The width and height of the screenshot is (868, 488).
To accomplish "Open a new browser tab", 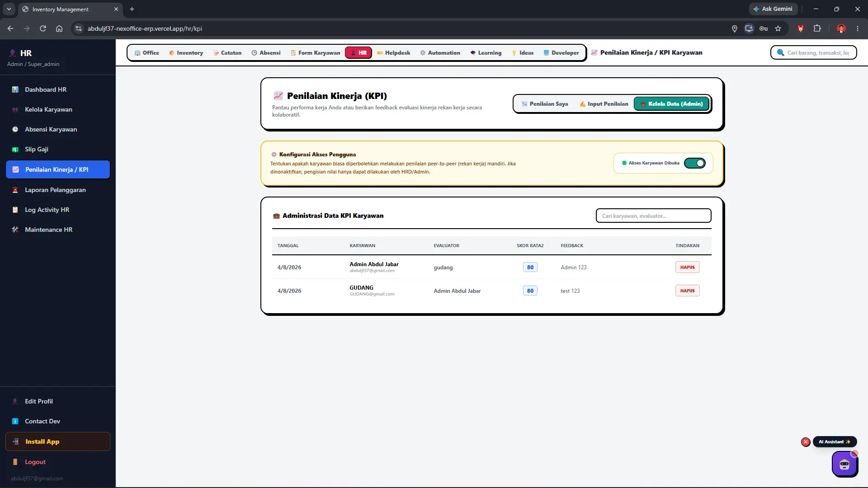I will click(132, 9).
